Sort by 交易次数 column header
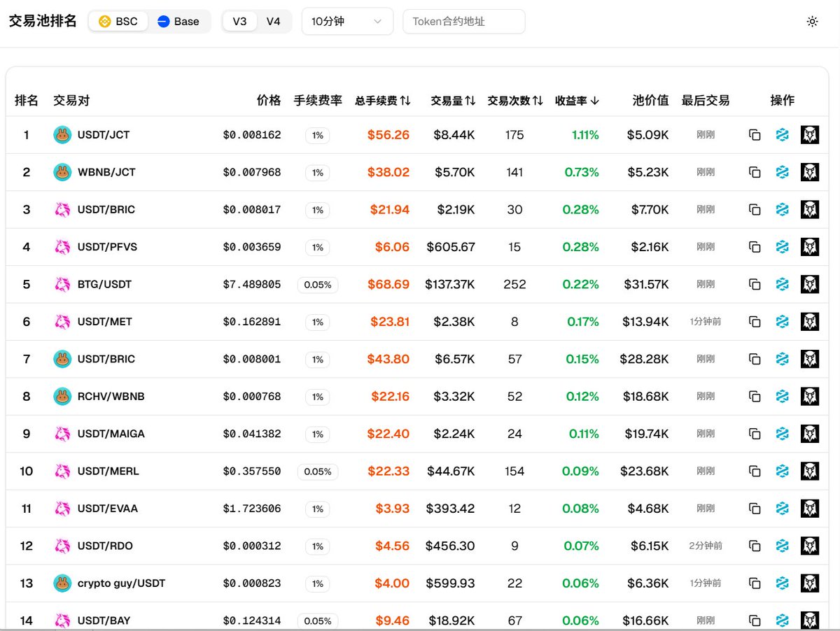 pos(515,101)
